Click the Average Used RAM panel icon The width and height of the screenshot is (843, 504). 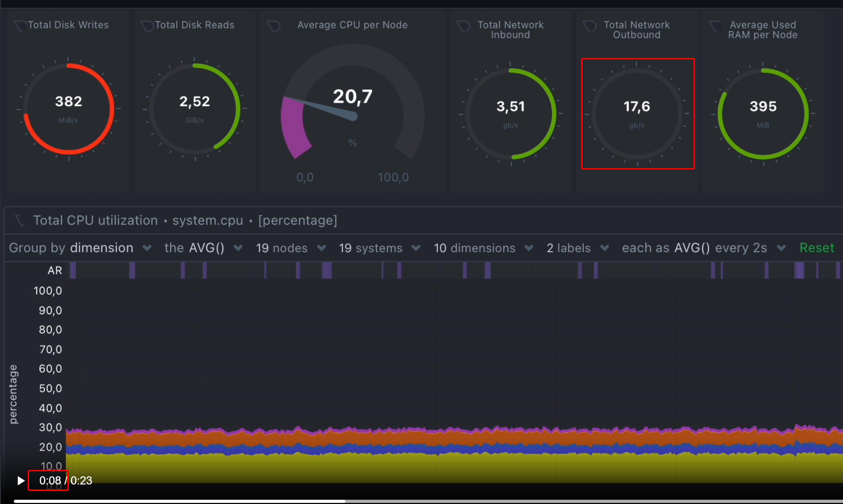click(x=715, y=26)
